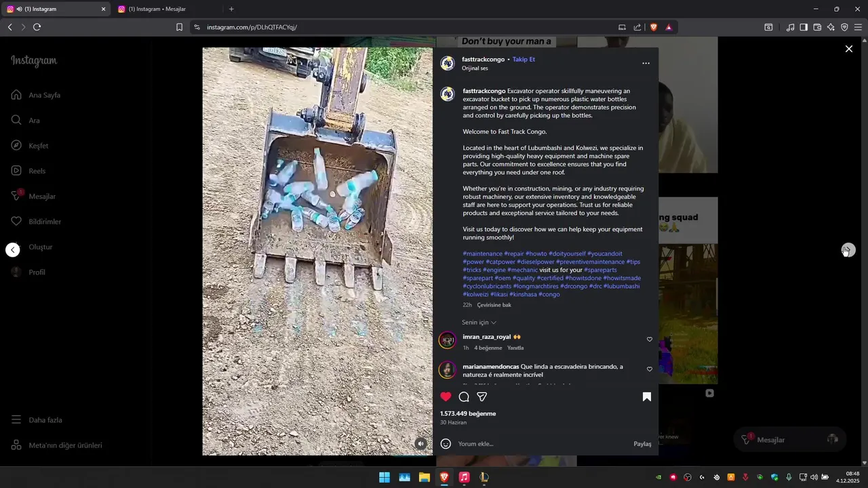Unmute the video with the speaker icon
The image size is (868, 488).
[x=421, y=443]
